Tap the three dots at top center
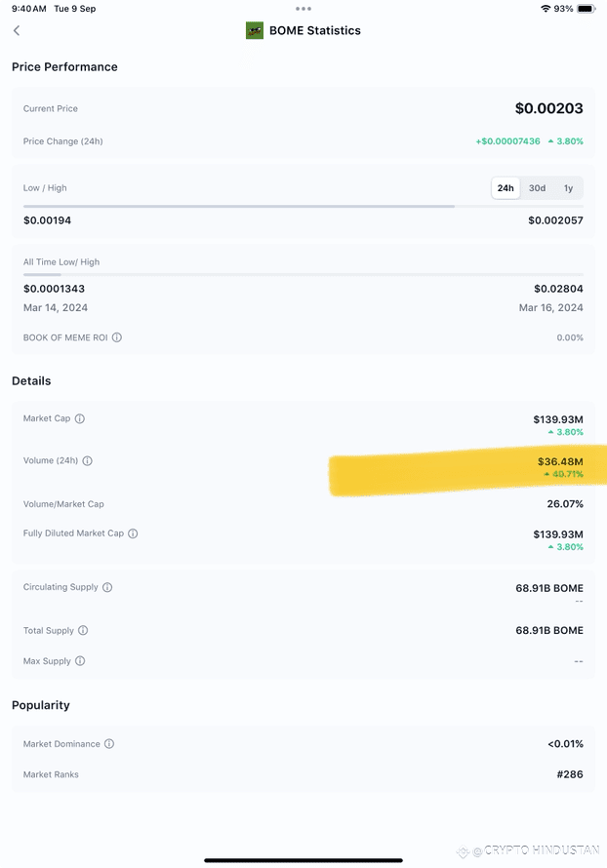 (303, 9)
